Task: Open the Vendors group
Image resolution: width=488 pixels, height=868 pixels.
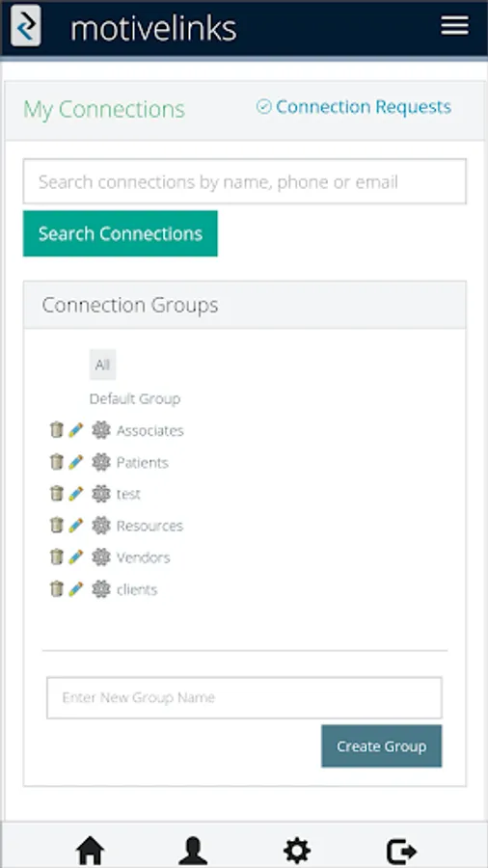Action: [x=144, y=557]
